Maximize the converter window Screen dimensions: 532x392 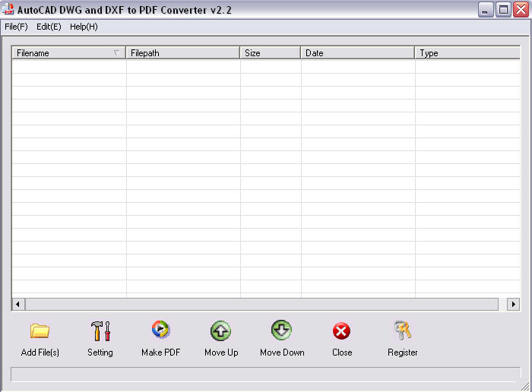point(503,9)
